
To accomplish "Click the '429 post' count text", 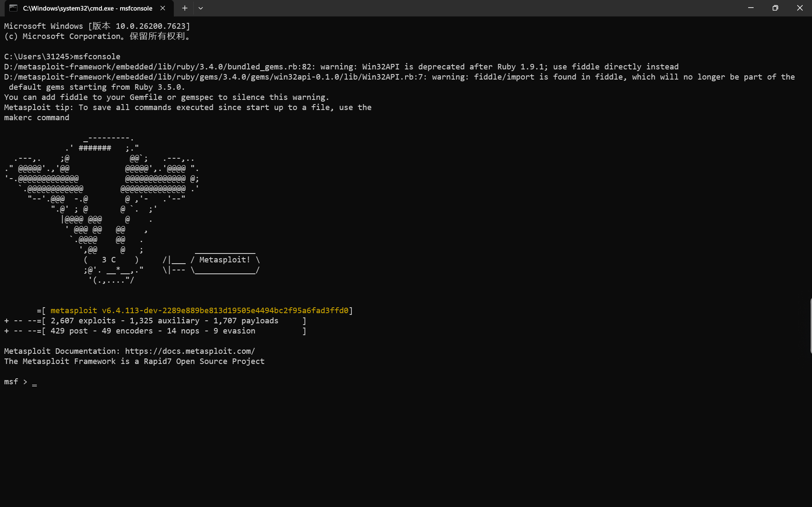I will pyautogui.click(x=69, y=331).
